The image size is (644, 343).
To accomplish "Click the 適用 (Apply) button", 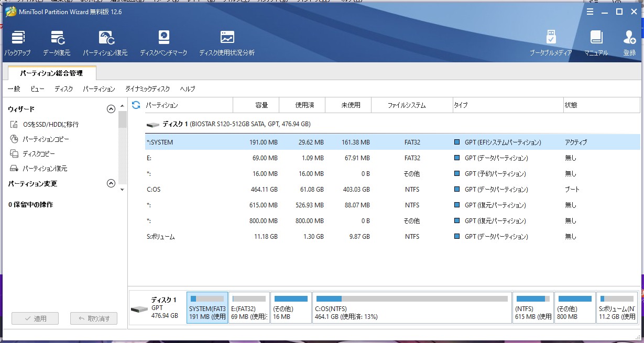I will [36, 318].
